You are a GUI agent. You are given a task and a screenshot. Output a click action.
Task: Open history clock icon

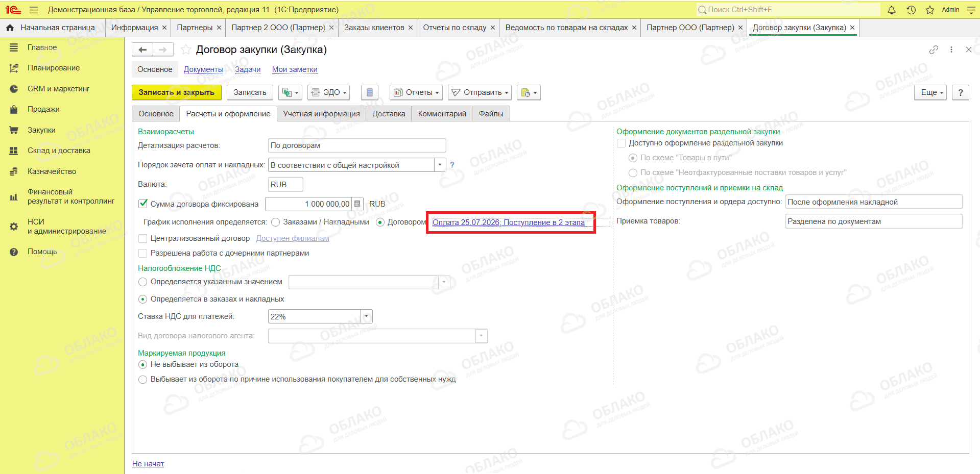click(911, 10)
